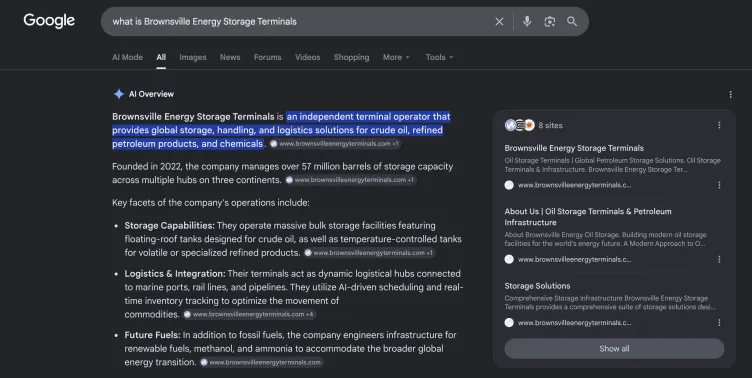The width and height of the screenshot is (752, 378).
Task: Open the Google homepage logo
Action: pyautogui.click(x=49, y=21)
